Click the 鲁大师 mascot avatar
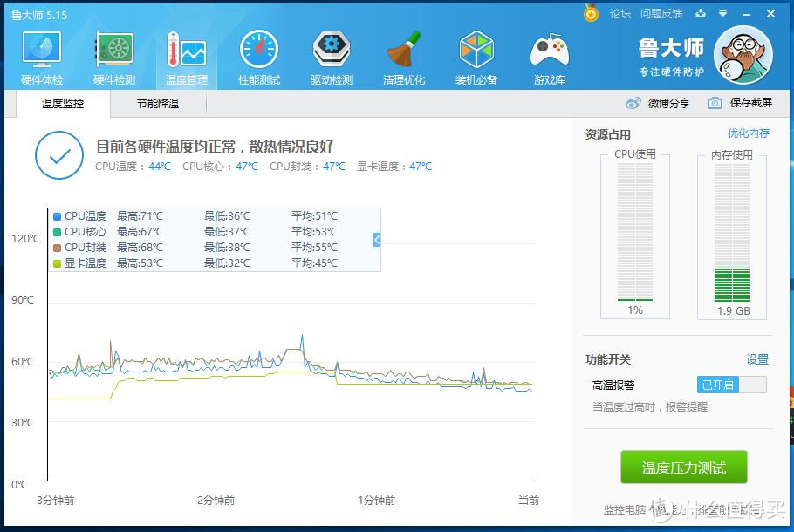Image resolution: width=794 pixels, height=532 pixels. point(743,55)
